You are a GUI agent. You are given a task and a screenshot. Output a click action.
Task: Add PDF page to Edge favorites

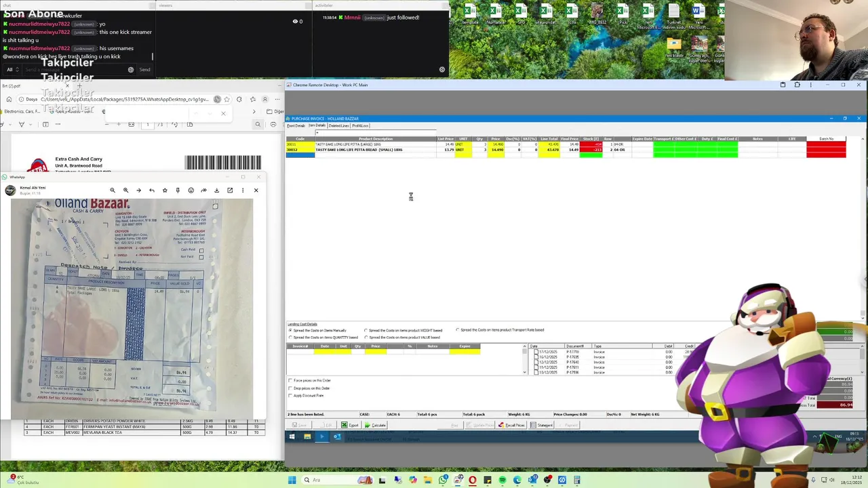[x=227, y=100]
